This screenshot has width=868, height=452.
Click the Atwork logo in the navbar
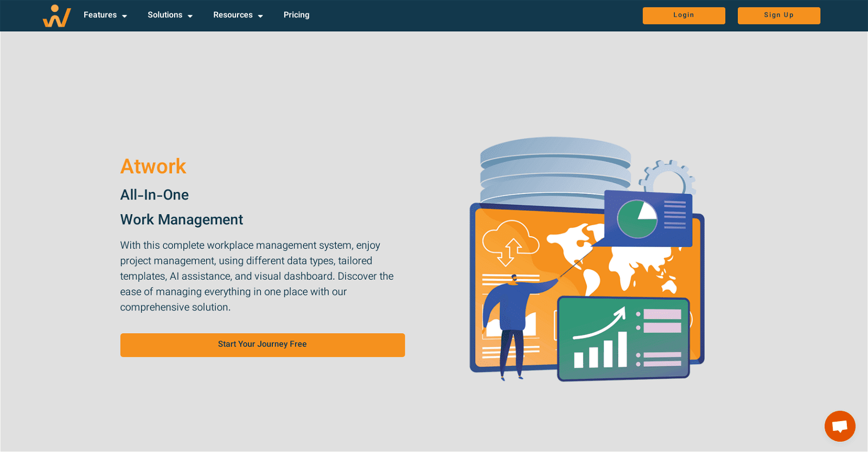point(57,16)
